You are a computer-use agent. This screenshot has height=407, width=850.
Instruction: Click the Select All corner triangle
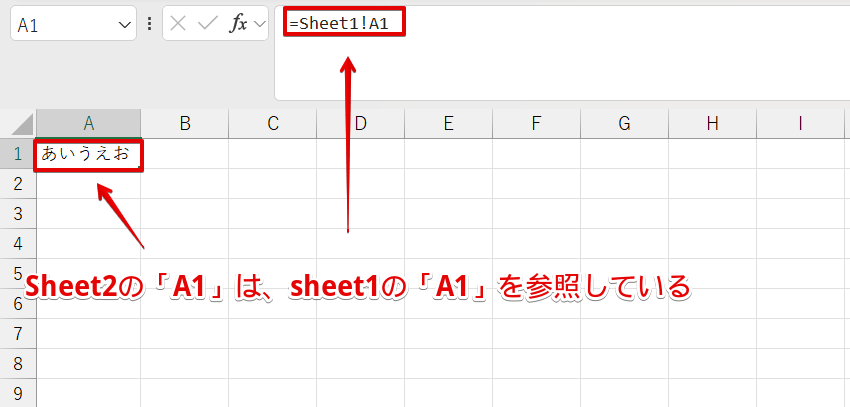point(22,124)
